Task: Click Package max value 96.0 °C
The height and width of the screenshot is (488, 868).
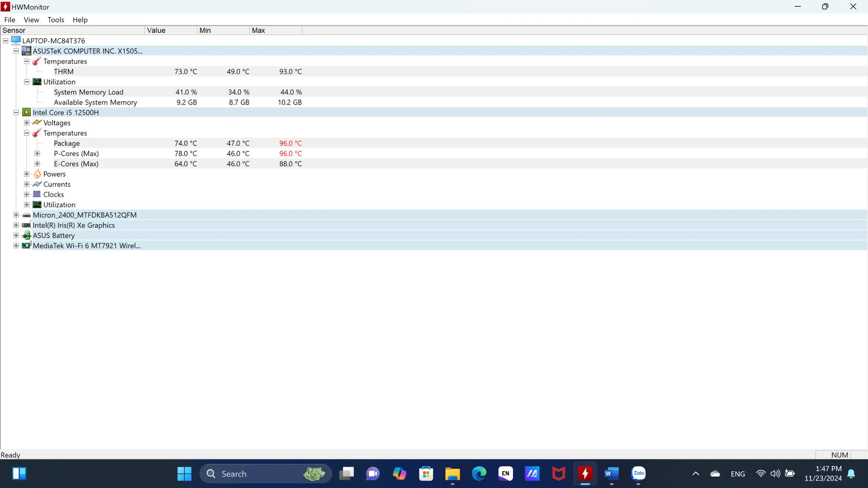Action: click(x=291, y=143)
